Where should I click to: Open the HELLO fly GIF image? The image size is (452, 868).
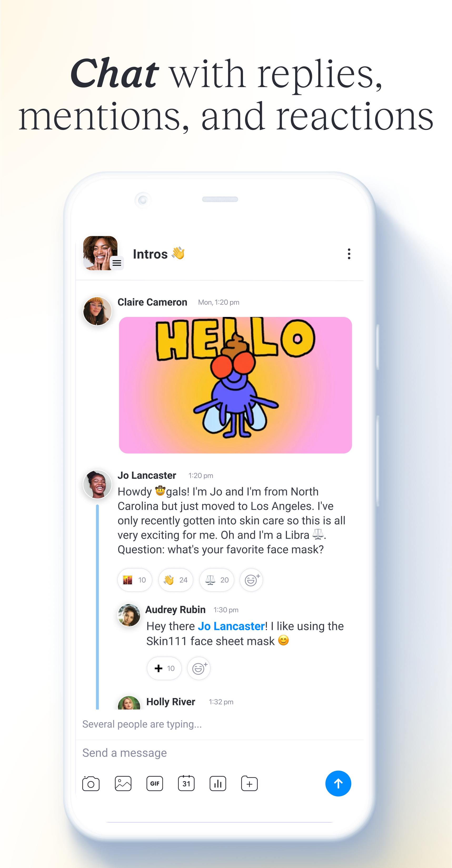[235, 385]
